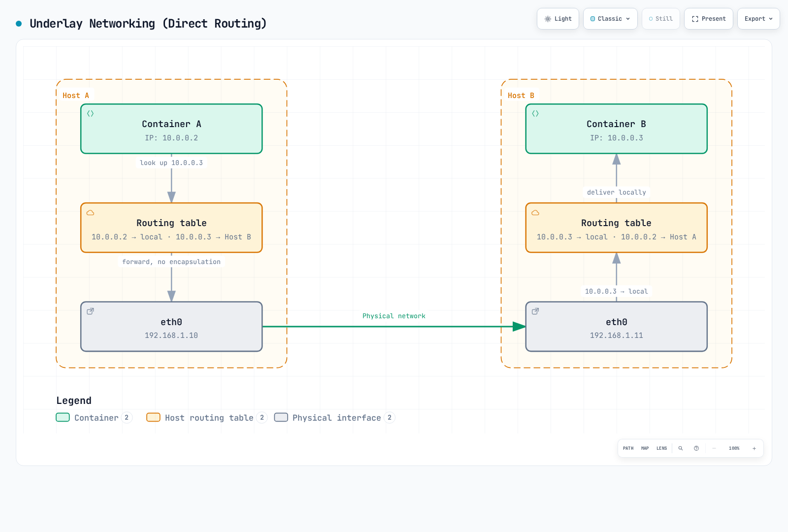Select the eth0 192.168.1.10 node

171,327
